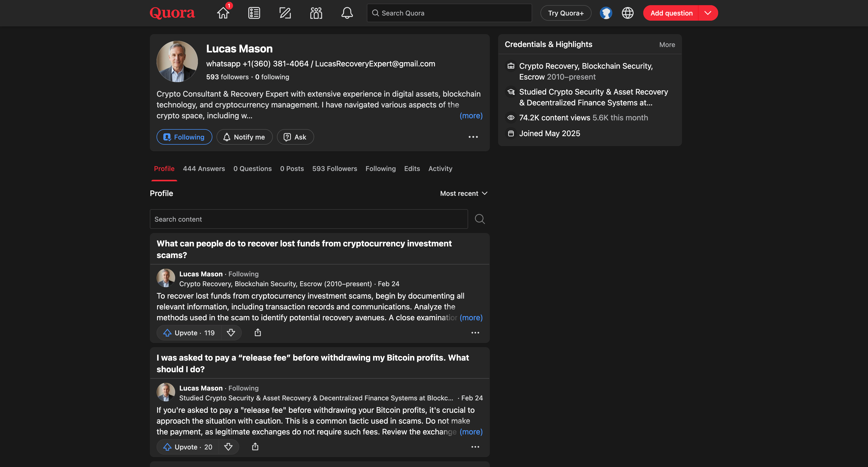This screenshot has width=868, height=467.
Task: Click the Joined May 2025 text
Action: pyautogui.click(x=549, y=134)
